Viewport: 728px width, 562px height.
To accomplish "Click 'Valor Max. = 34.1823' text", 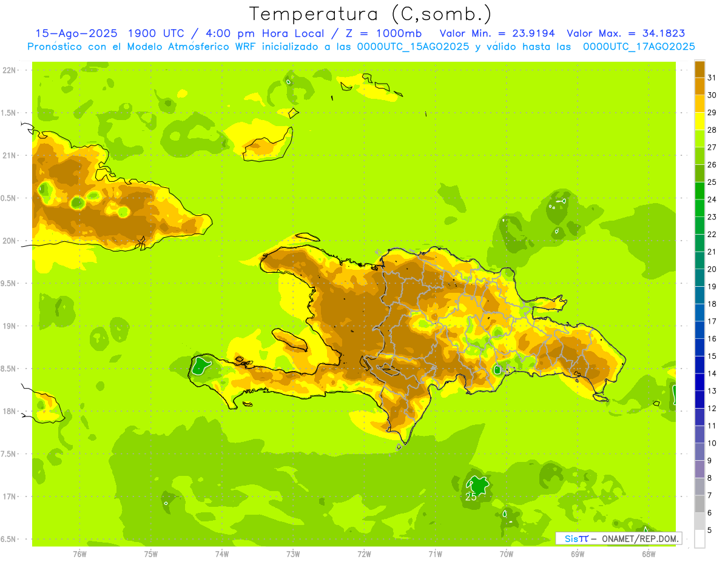I will coord(626,33).
